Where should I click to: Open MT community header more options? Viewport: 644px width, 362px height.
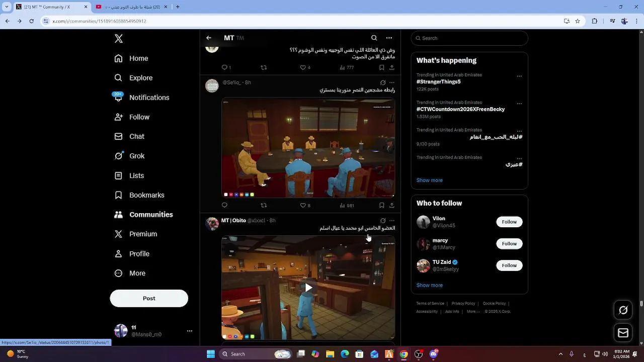click(x=389, y=38)
